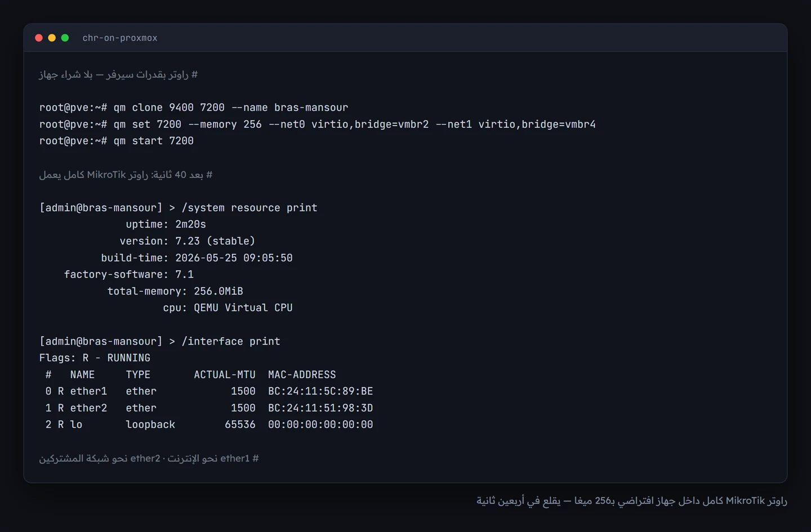Click the MAC address BC:24:11:5C:89:BE

pos(320,391)
